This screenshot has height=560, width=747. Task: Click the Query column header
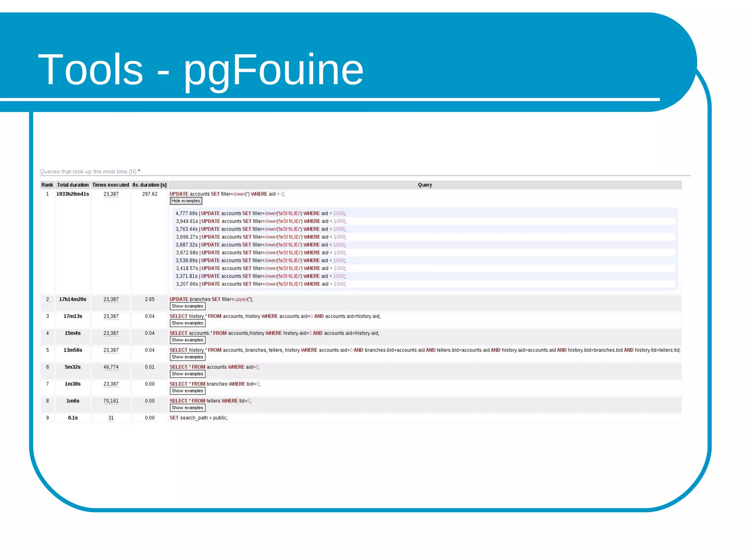point(425,185)
